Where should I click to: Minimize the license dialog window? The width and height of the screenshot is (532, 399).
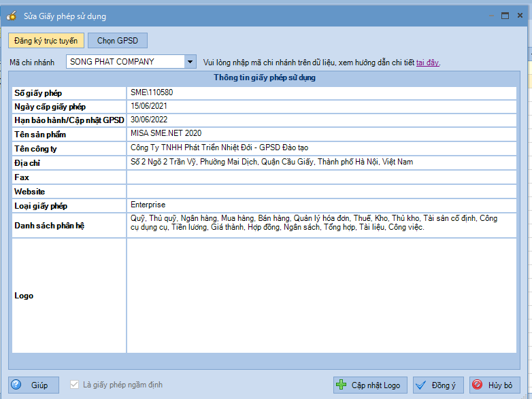click(x=491, y=16)
